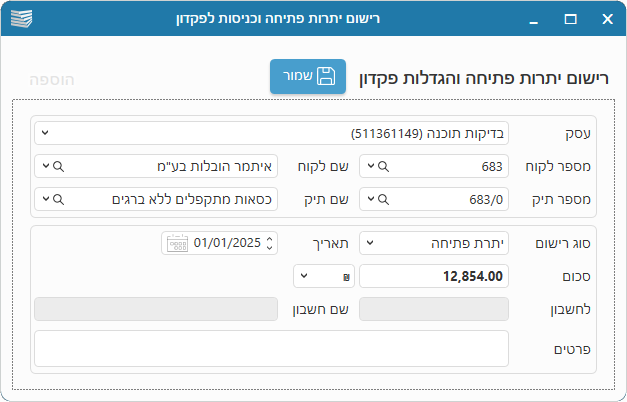Open the calendar date picker icon
The height and width of the screenshot is (402, 627).
(177, 242)
